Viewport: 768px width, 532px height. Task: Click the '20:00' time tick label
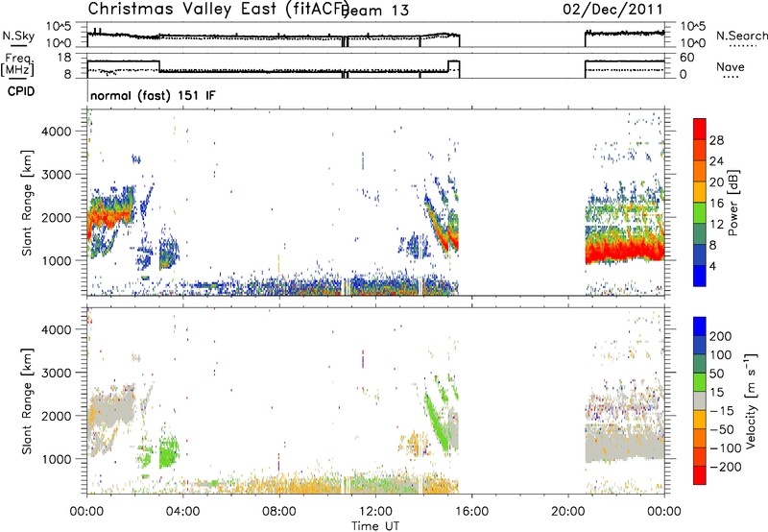coord(567,512)
